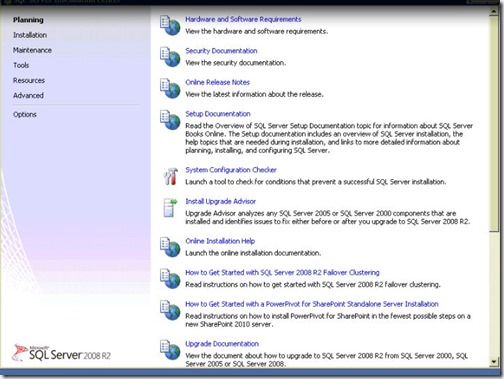The width and height of the screenshot is (504, 379).
Task: Select the Planning category
Action: pyautogui.click(x=28, y=20)
